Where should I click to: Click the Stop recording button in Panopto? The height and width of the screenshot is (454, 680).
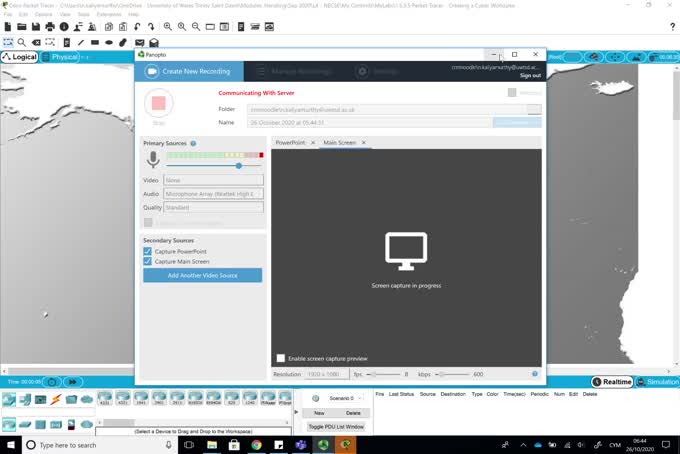tap(158, 103)
